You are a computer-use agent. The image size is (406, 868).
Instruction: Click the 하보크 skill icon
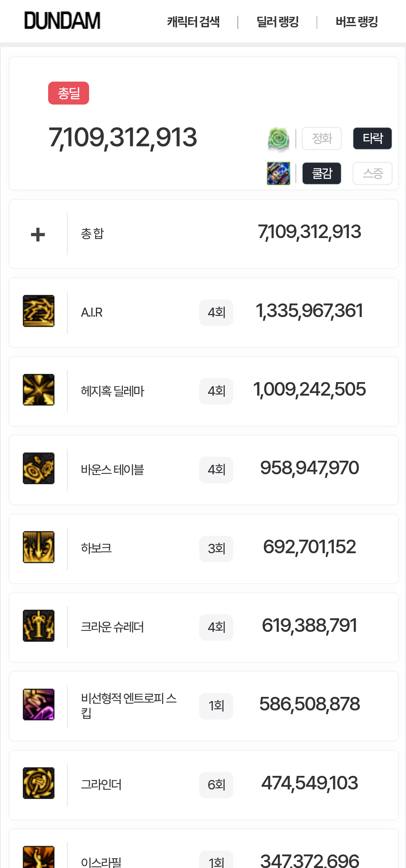click(39, 547)
